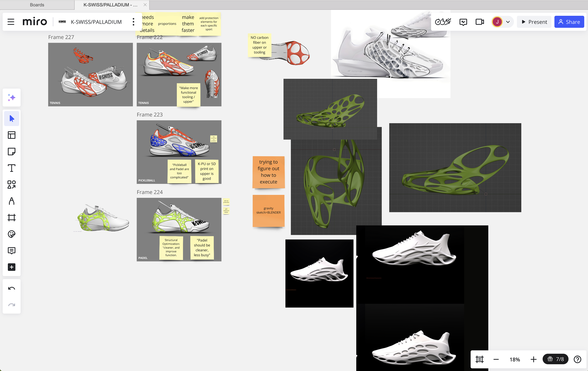
Task: Select the 'Structural Optimization' sticky note
Action: (171, 248)
